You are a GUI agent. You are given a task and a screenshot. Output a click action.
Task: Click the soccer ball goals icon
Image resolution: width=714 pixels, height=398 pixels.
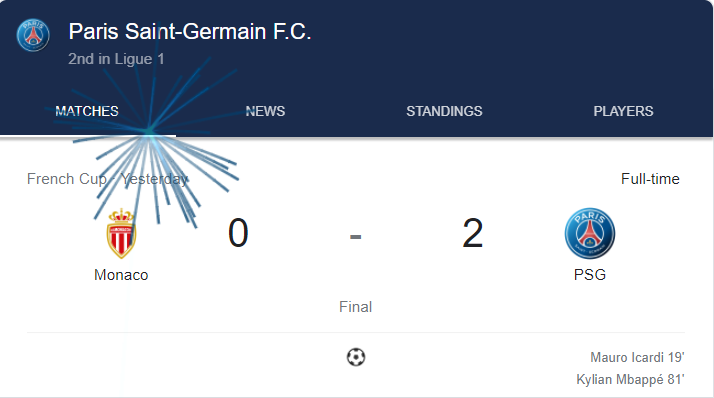coord(356,357)
